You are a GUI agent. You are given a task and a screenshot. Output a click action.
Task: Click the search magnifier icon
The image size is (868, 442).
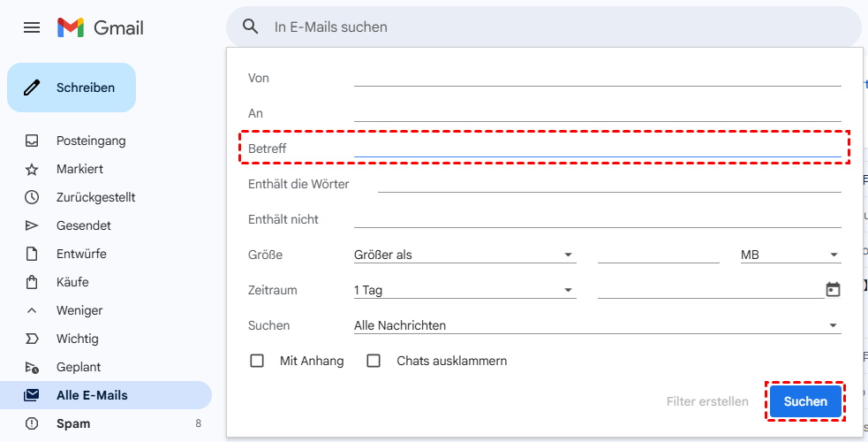(251, 27)
